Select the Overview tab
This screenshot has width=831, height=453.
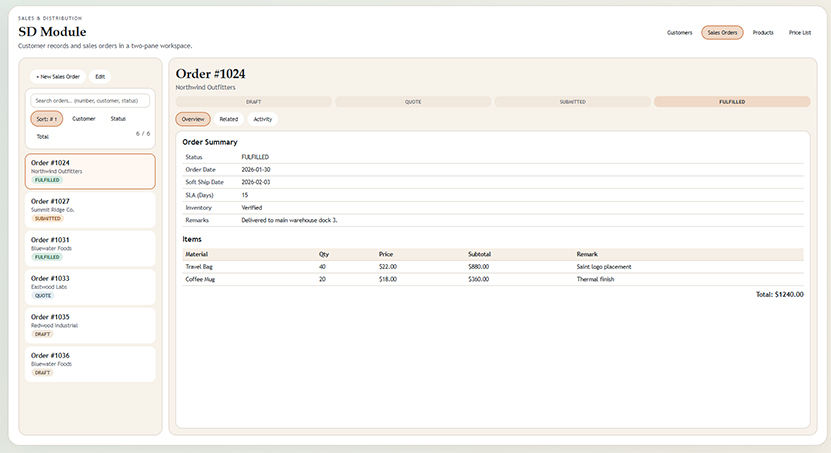click(x=193, y=119)
